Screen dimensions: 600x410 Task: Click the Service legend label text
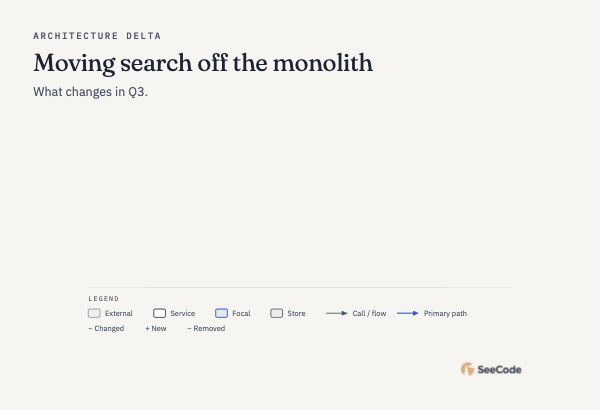point(183,313)
